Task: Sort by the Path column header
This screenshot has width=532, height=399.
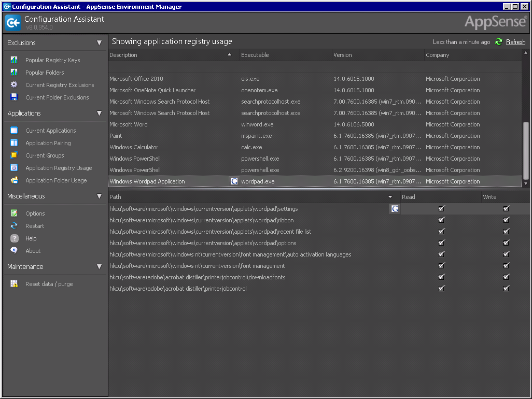Action: (x=255, y=197)
